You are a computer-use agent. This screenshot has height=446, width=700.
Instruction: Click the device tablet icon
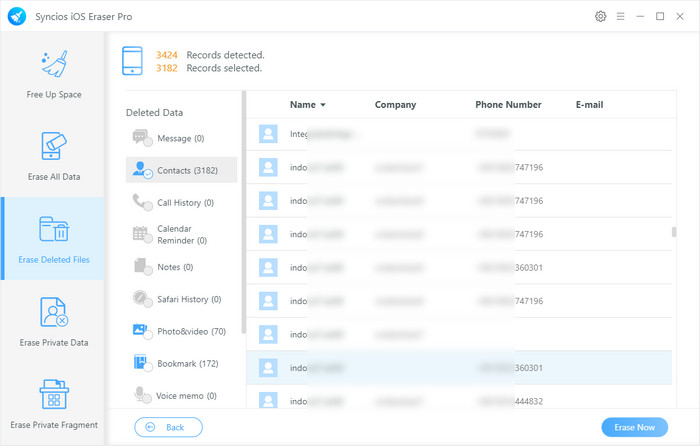(x=132, y=61)
